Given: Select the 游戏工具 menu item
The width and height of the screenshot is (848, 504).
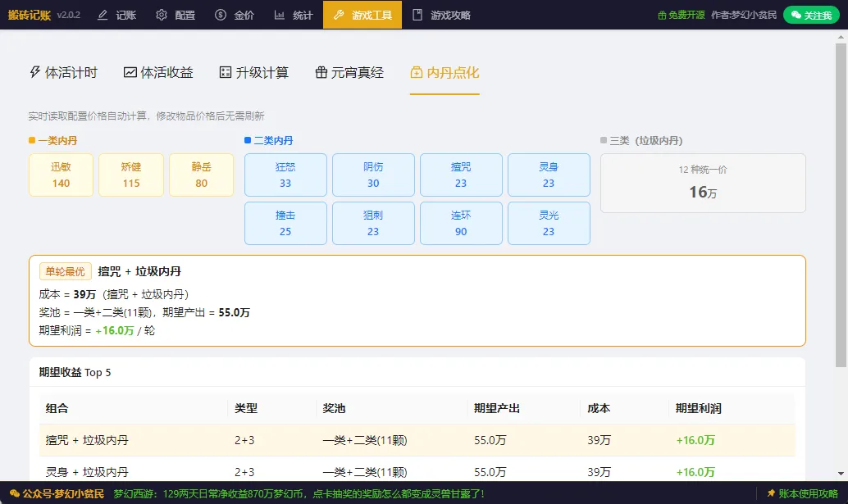Looking at the screenshot, I should (362, 15).
